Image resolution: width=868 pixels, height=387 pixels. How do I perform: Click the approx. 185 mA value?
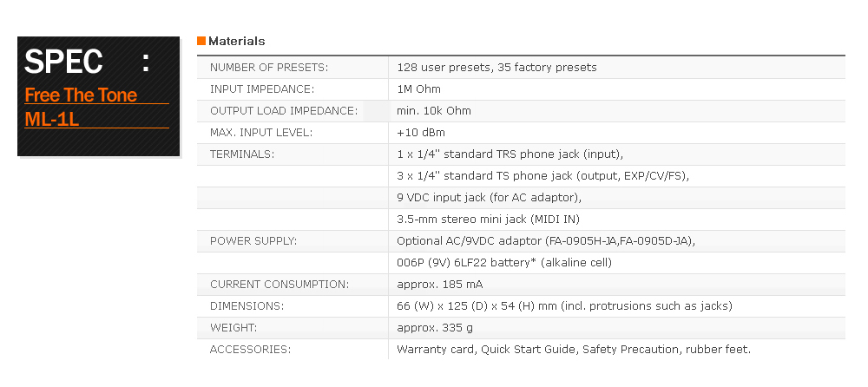439,285
